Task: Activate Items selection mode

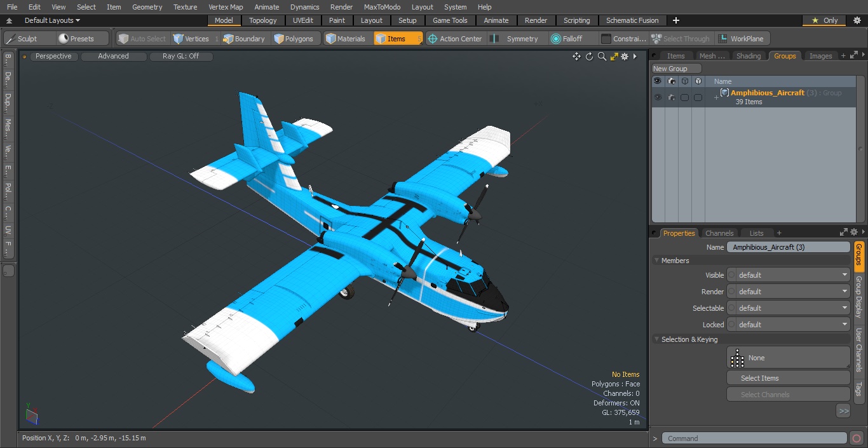Action: [x=398, y=39]
